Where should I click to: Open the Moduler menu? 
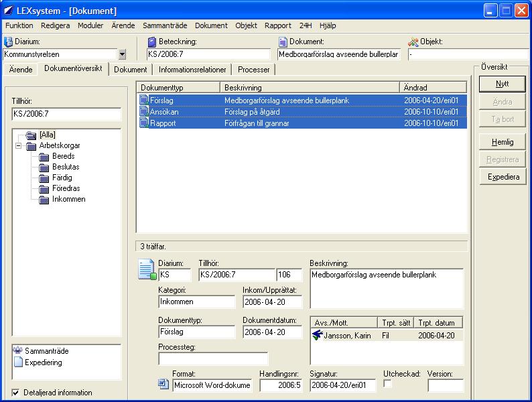pos(90,25)
